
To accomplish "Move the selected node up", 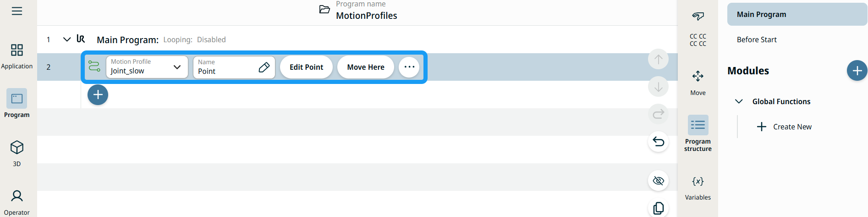I will click(x=658, y=59).
